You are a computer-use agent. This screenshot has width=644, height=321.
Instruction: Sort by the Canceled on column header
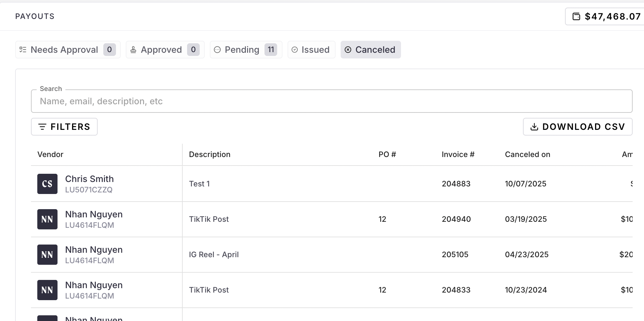[527, 154]
